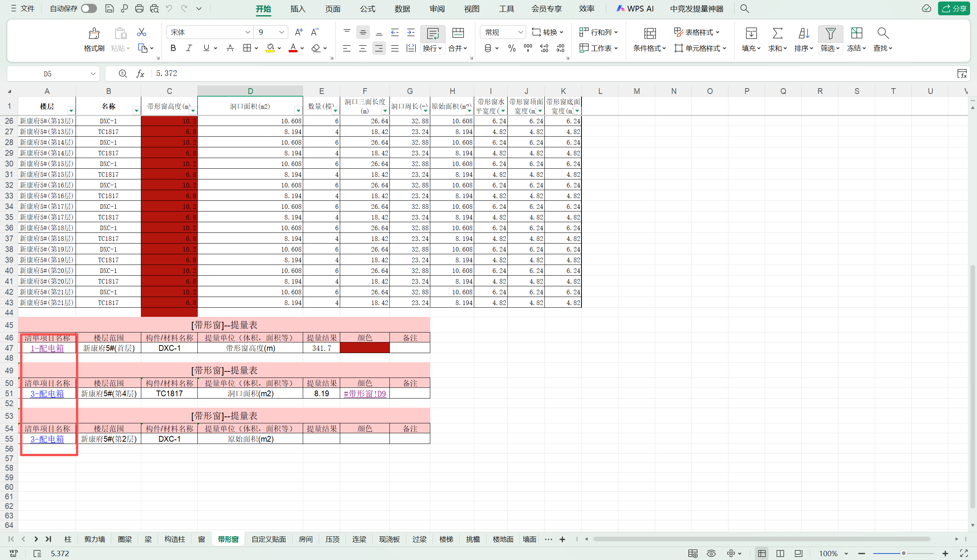The height and width of the screenshot is (560, 977).
Task: Open the number format dropdown showing 常规
Action: point(520,32)
